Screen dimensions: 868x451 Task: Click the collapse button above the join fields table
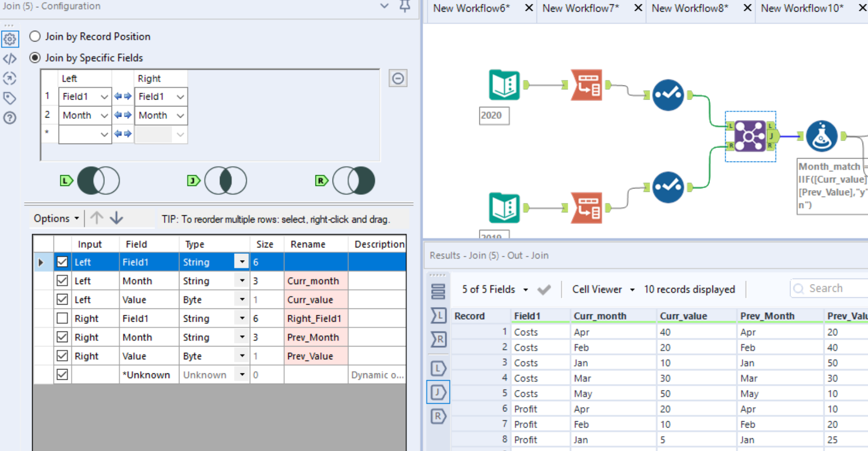tap(398, 78)
